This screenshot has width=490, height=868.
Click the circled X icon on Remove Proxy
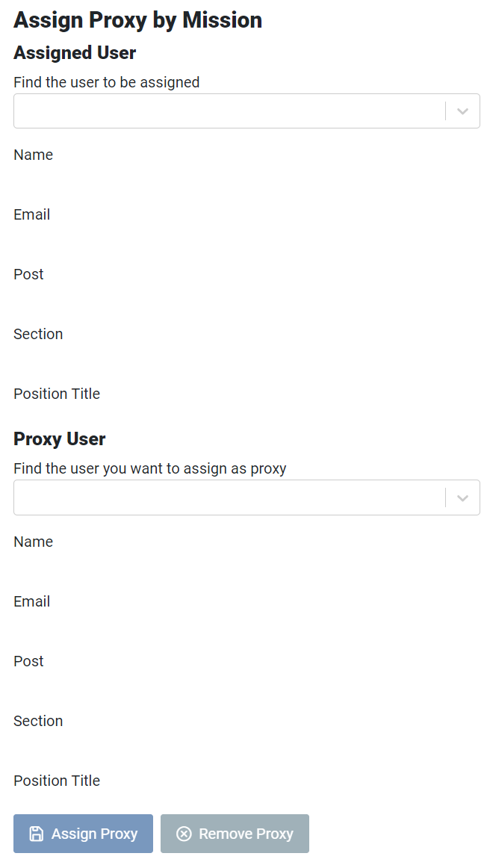coord(184,834)
